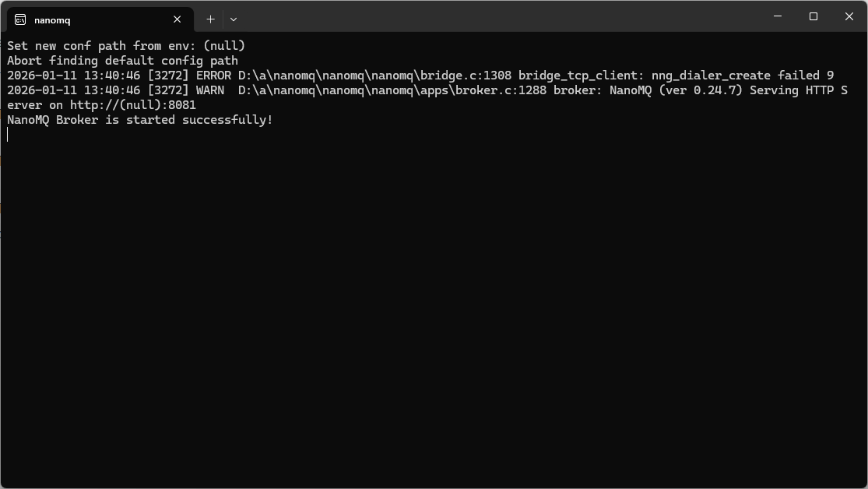Image resolution: width=868 pixels, height=489 pixels.
Task: Close the nanomq tab
Action: point(177,19)
